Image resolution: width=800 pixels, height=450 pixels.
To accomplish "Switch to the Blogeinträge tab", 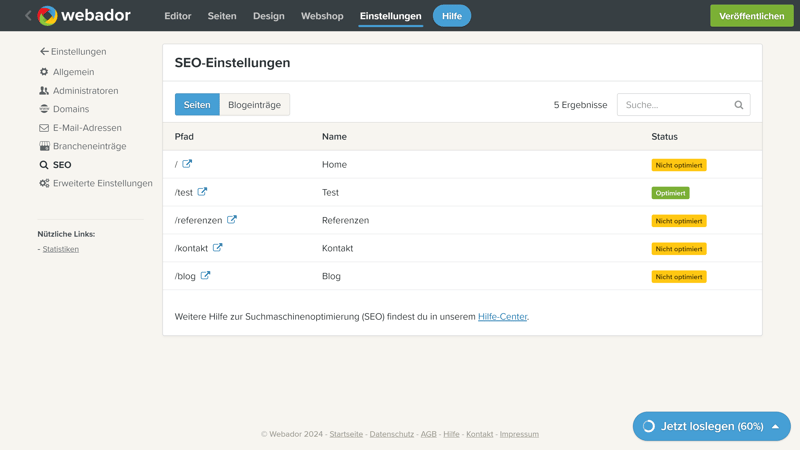I will point(254,105).
